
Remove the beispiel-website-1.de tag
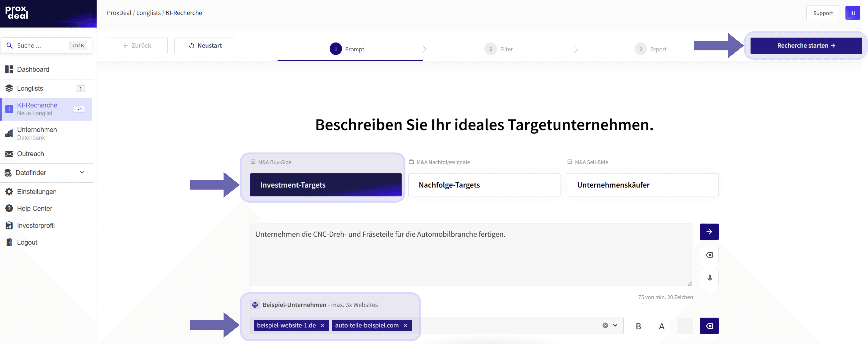[322, 326]
